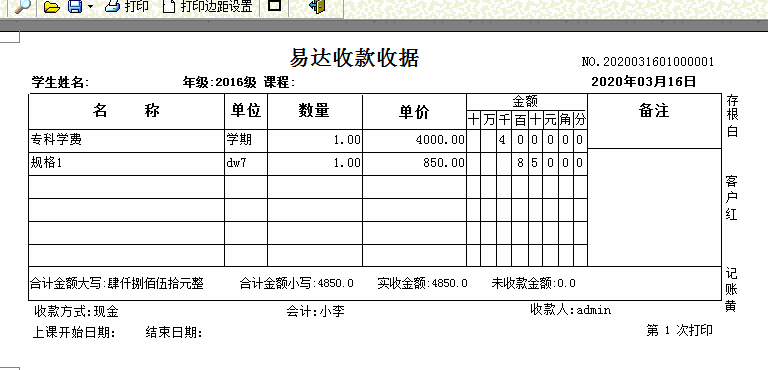Click the 存根白 side label
This screenshot has height=370, width=768.
[732, 116]
